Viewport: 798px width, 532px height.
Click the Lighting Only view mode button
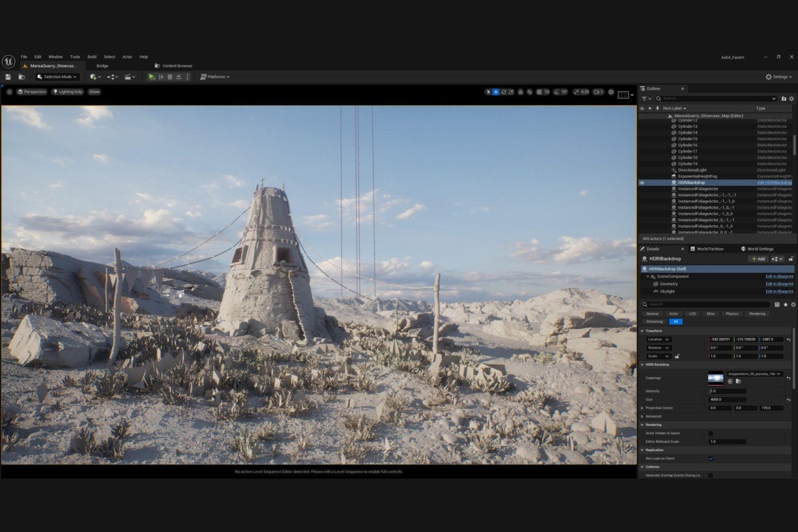click(x=68, y=92)
